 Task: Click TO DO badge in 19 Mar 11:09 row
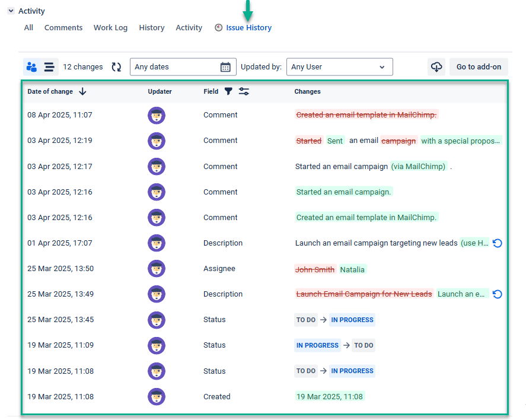[364, 345]
